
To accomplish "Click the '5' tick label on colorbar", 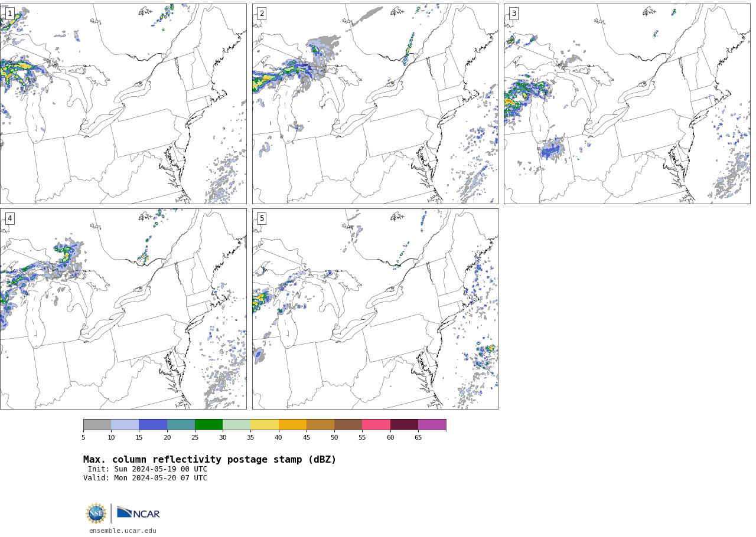I will pos(83,437).
